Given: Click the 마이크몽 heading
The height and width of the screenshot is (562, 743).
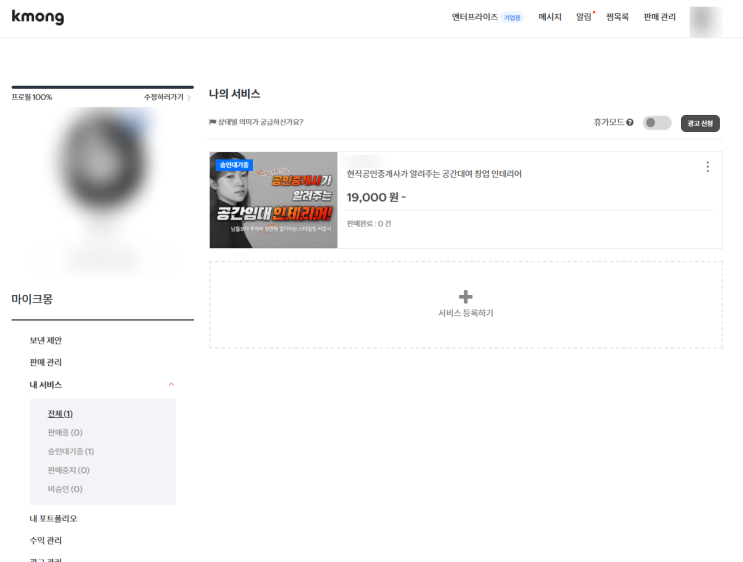Looking at the screenshot, I should [x=32, y=299].
